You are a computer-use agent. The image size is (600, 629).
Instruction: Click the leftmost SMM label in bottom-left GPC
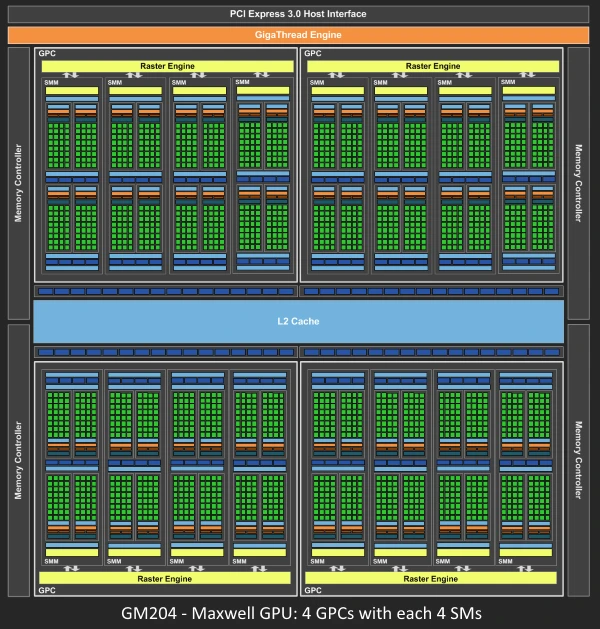51,562
